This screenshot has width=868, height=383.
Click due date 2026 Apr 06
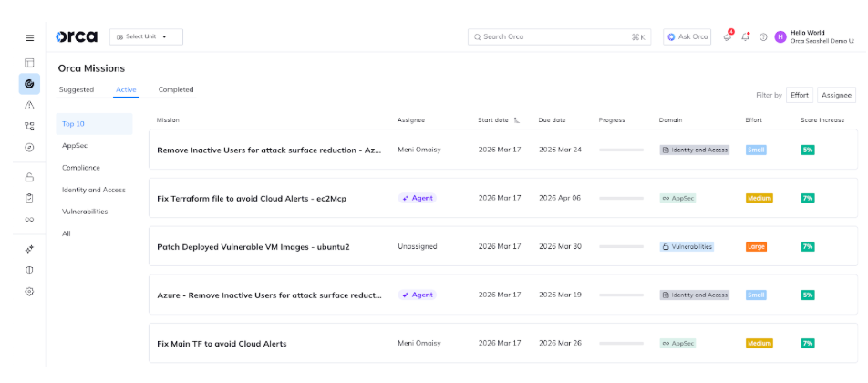(x=560, y=198)
